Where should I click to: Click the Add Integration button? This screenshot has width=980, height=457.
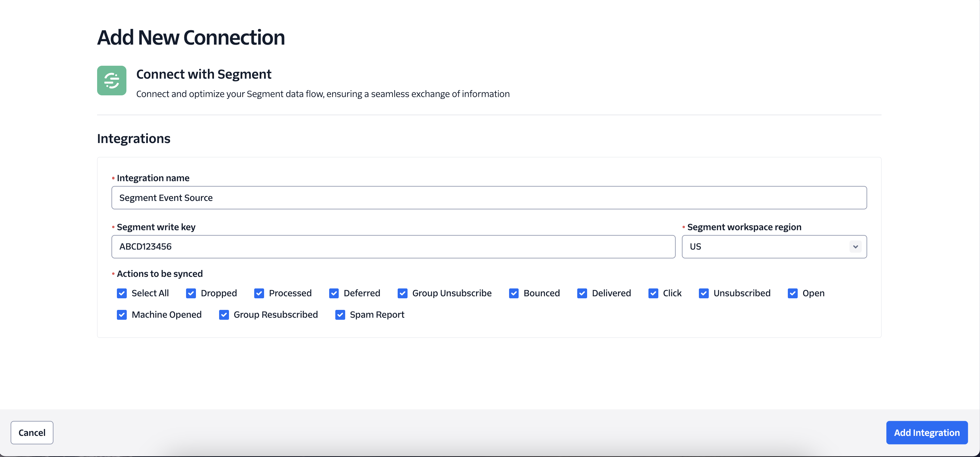point(927,433)
